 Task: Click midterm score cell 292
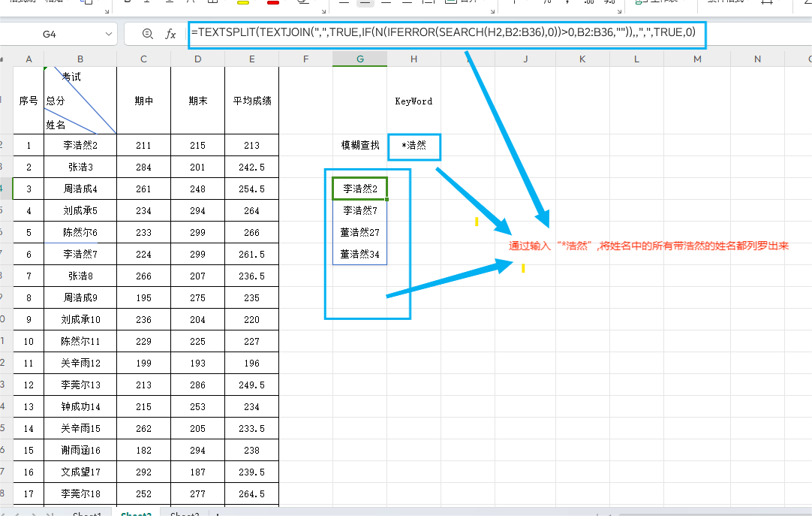pos(143,472)
